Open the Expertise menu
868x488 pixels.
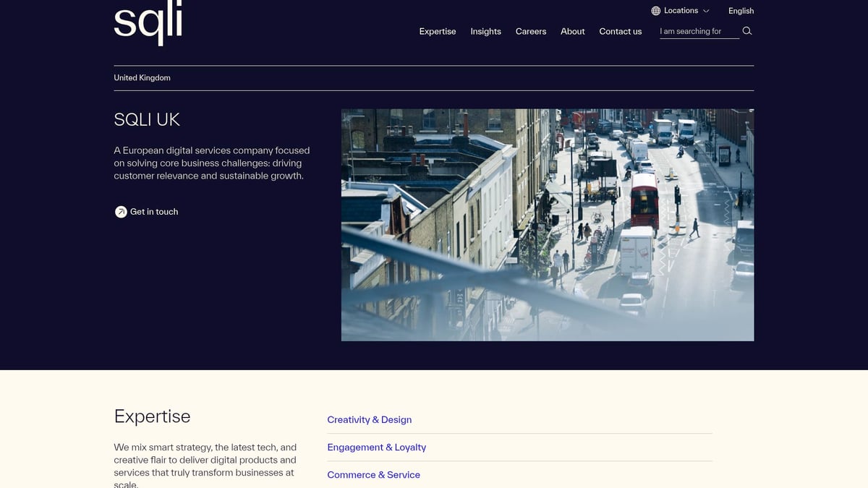point(437,31)
